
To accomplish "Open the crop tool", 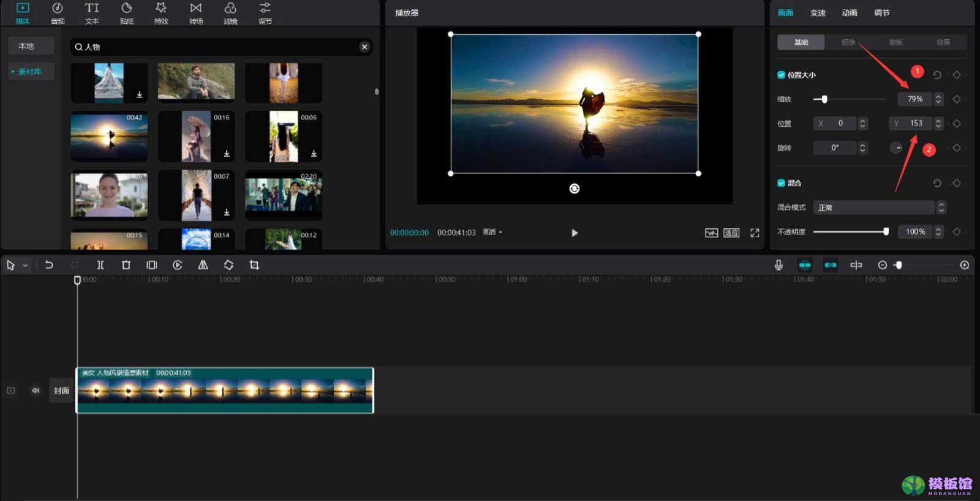I will coord(254,265).
